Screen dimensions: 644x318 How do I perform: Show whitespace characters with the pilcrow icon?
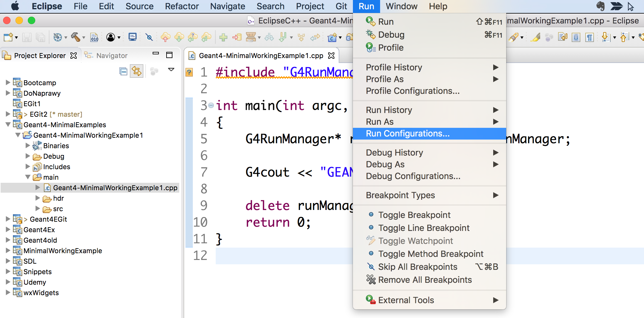coord(590,37)
